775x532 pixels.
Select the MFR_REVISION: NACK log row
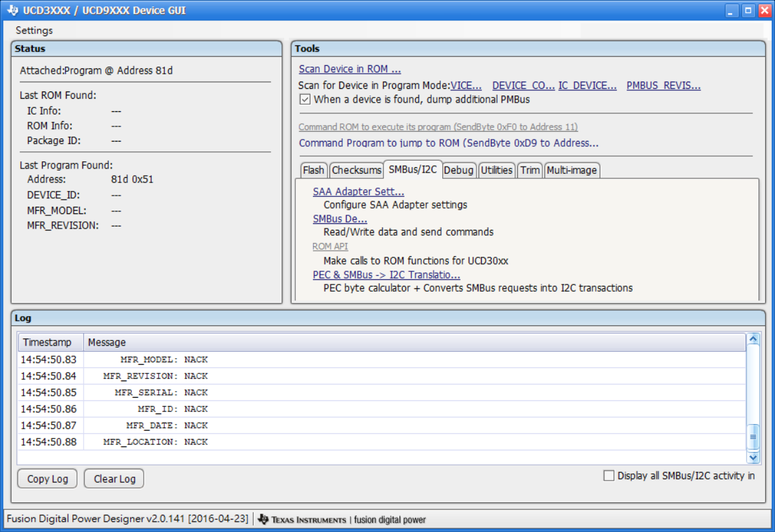(382, 376)
